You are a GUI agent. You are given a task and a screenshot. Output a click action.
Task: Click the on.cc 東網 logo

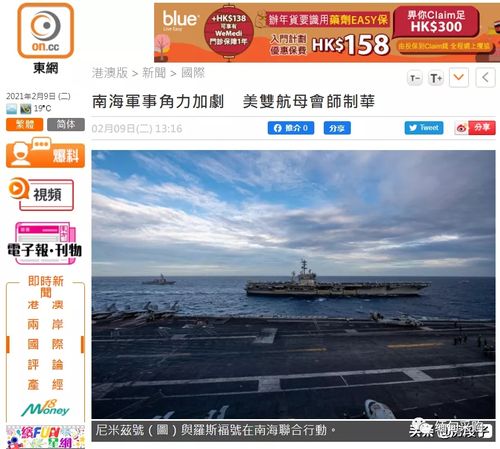[x=46, y=39]
